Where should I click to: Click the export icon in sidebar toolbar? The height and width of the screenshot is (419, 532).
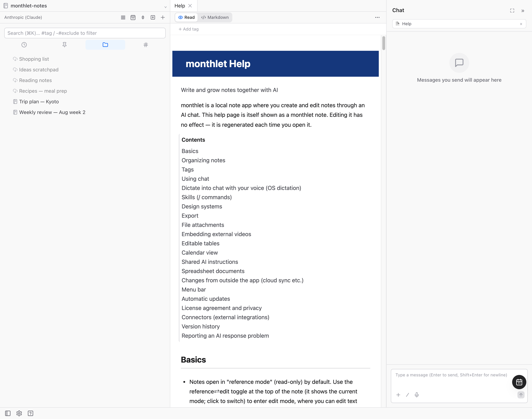(x=153, y=17)
